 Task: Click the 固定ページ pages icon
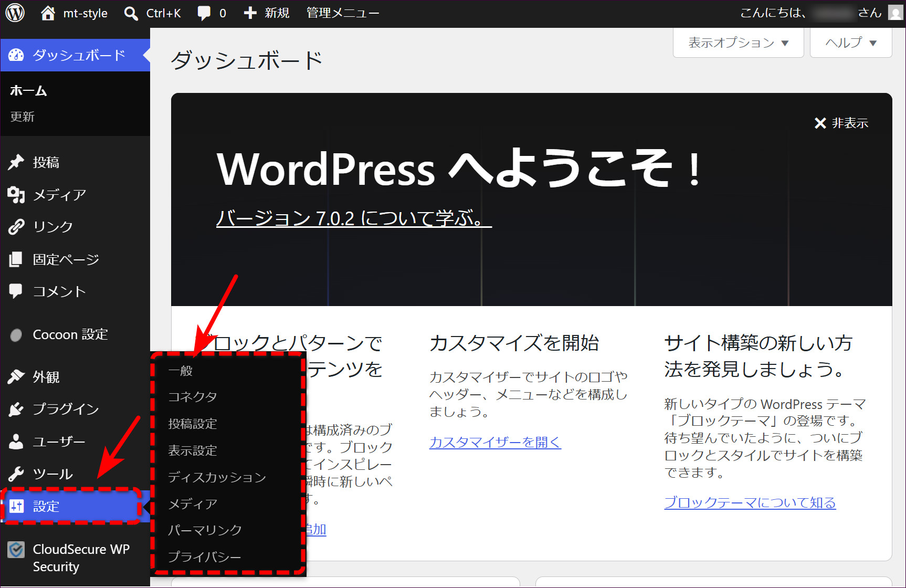coord(16,259)
